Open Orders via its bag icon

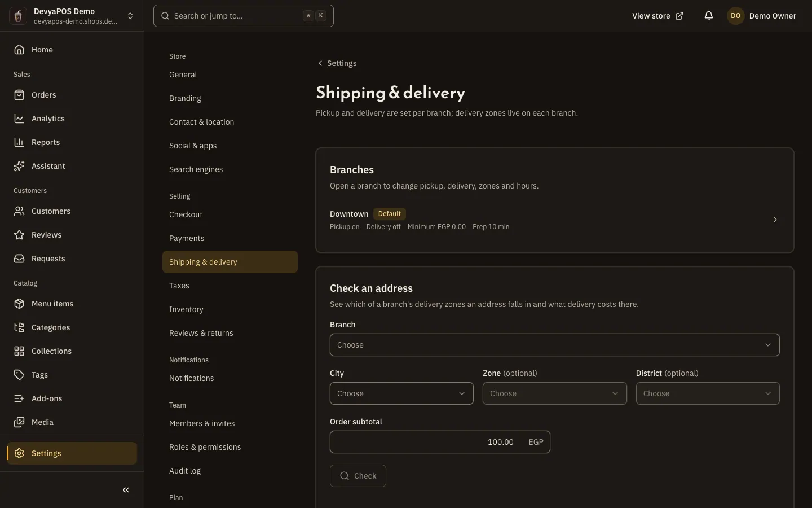pyautogui.click(x=19, y=95)
